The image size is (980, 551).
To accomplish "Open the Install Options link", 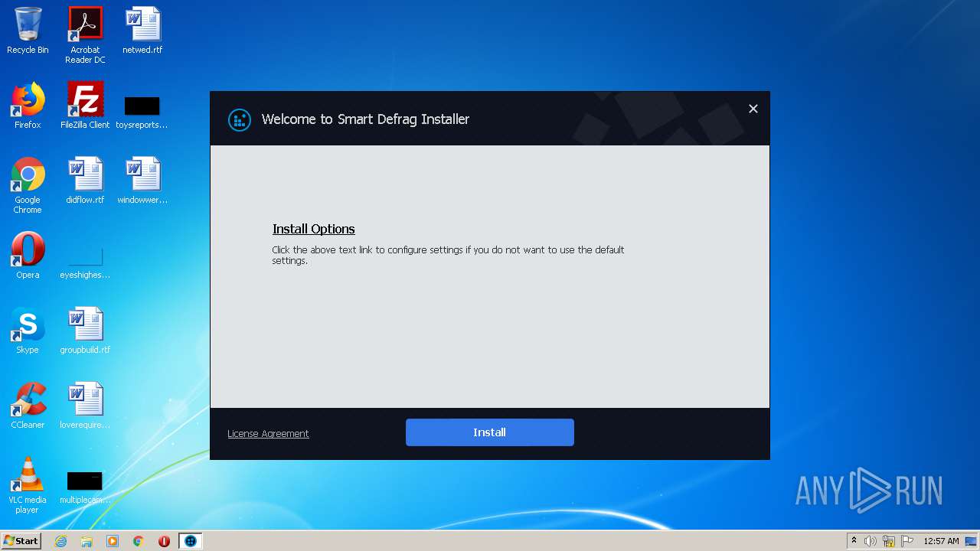I will pos(313,229).
